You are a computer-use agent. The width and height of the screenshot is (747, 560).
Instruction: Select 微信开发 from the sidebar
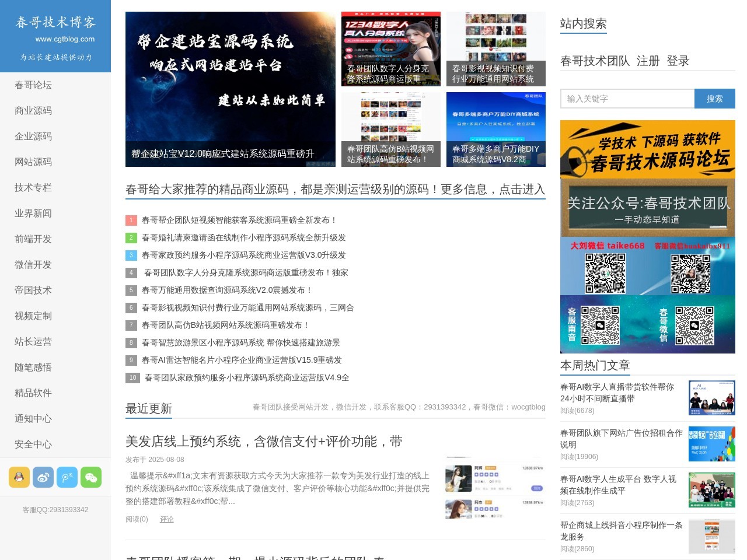[x=32, y=264]
